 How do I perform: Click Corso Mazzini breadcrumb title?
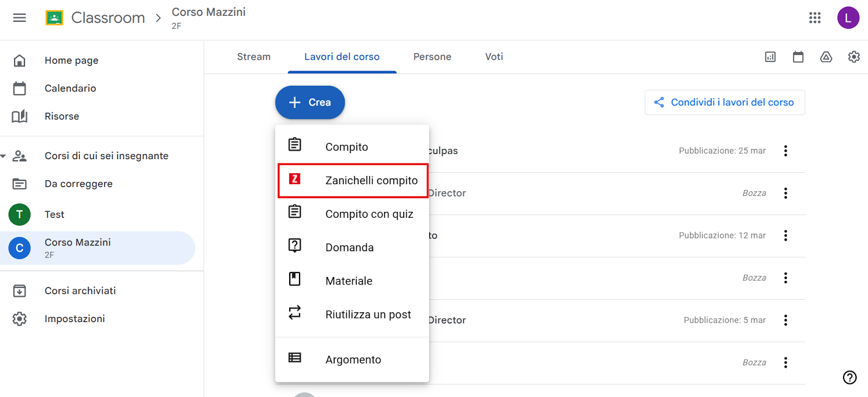209,12
